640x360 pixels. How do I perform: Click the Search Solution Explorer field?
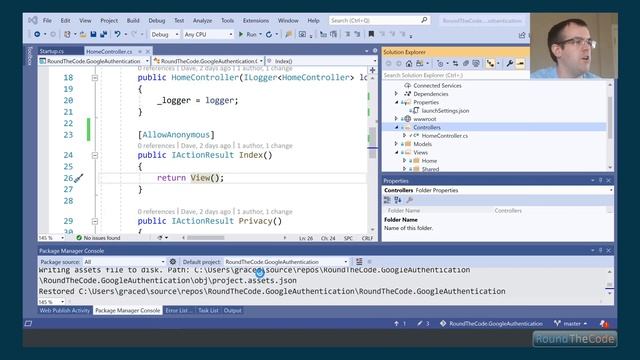point(456,75)
